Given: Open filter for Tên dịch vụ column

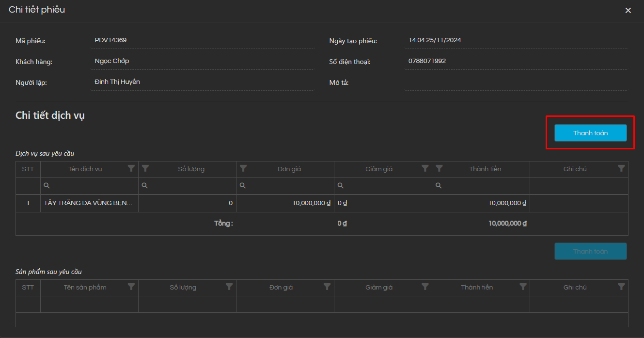Looking at the screenshot, I should coord(131,168).
